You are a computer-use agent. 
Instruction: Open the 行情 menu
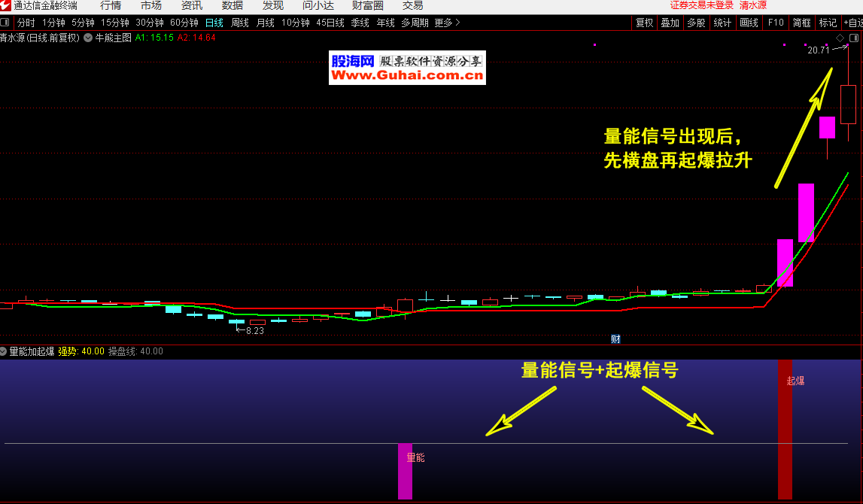click(111, 6)
